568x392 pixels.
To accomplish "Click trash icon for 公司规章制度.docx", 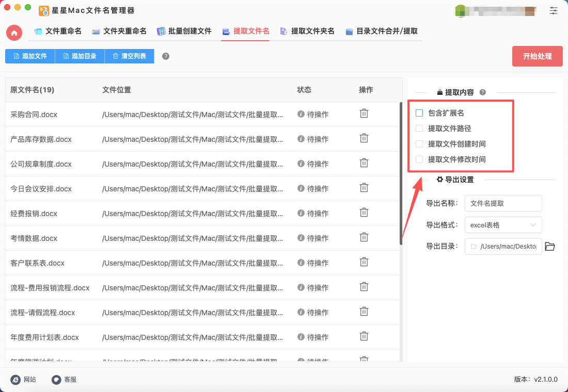I will (x=364, y=164).
